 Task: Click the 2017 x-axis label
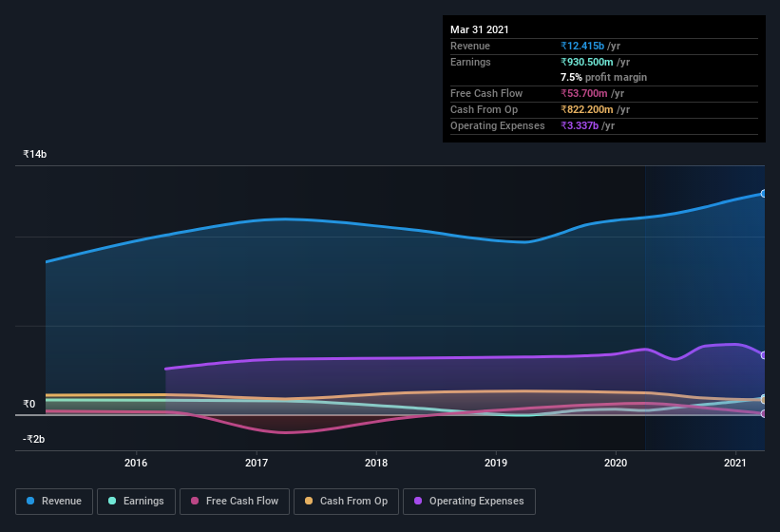click(257, 463)
